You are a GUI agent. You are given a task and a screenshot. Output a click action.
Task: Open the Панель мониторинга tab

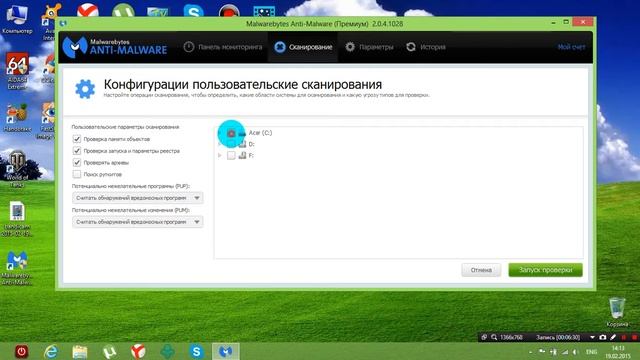[x=223, y=47]
